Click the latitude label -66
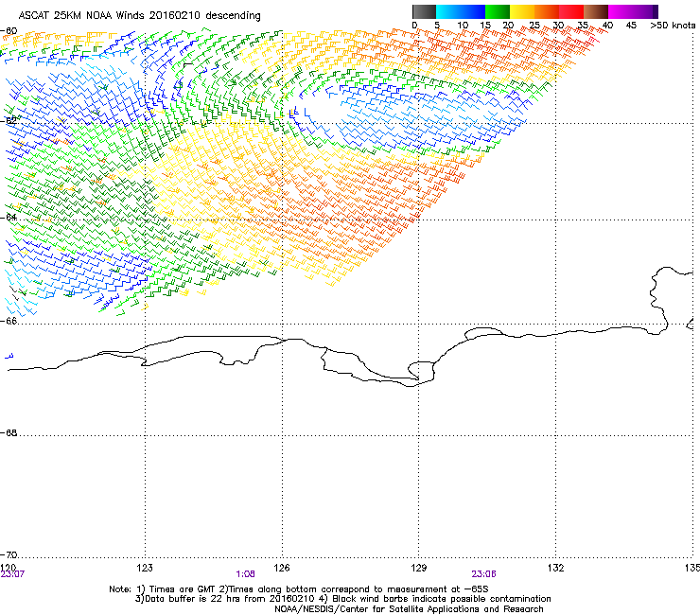 (x=9, y=321)
